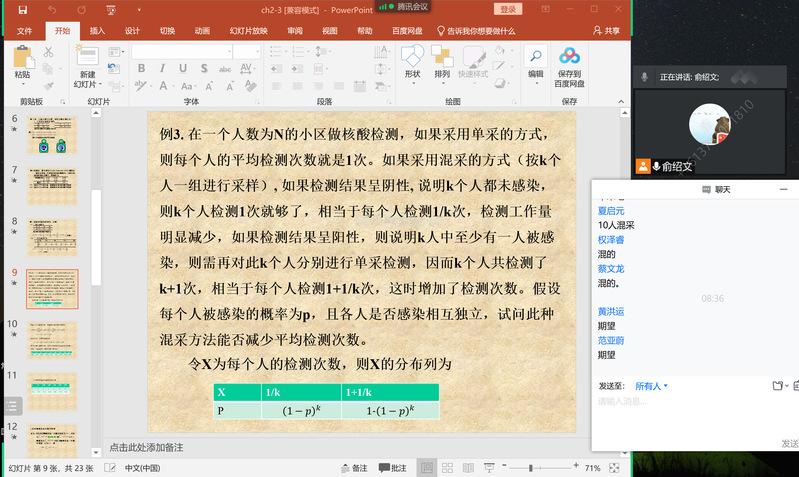Switch to Slide Sorter view in status bar
The height and width of the screenshot is (477, 799).
449,468
